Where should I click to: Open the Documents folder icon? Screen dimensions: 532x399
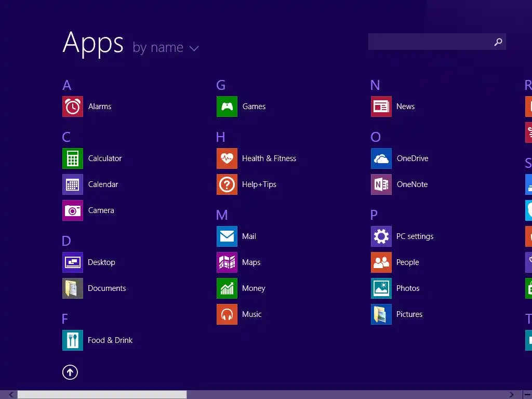point(73,288)
